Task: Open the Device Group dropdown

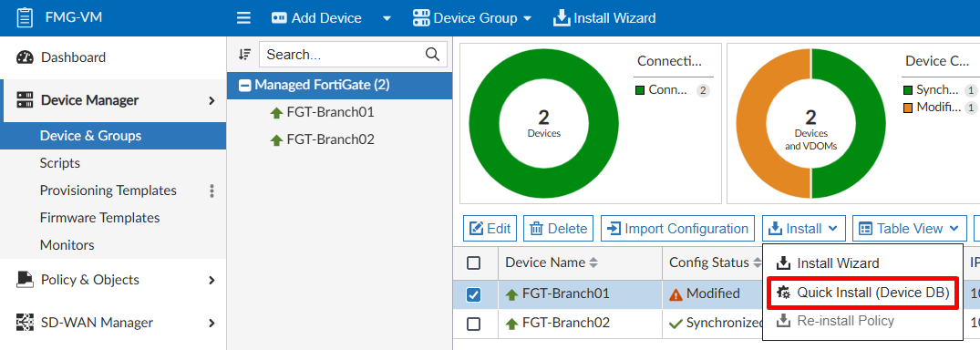Action: [472, 18]
